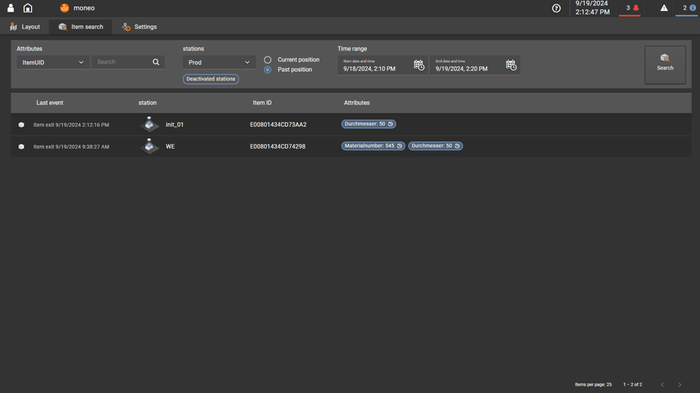
Task: Click the event icon in init_01 row
Action: [x=21, y=125]
